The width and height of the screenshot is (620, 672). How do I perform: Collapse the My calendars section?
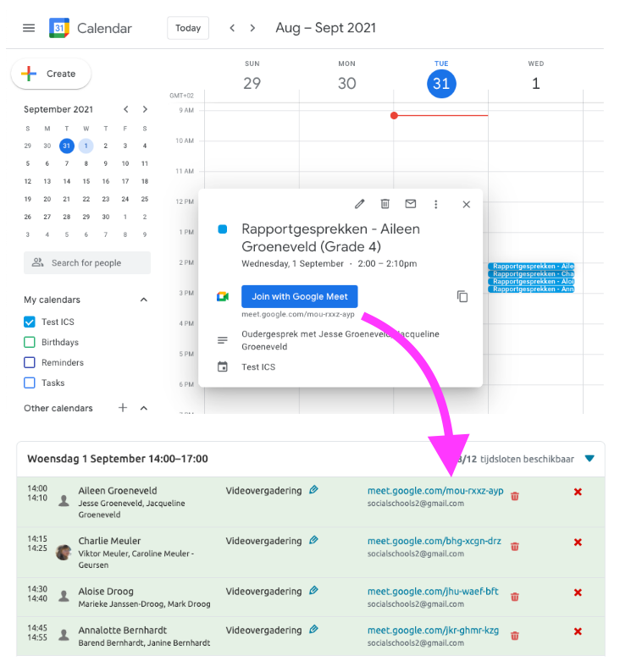(x=144, y=300)
